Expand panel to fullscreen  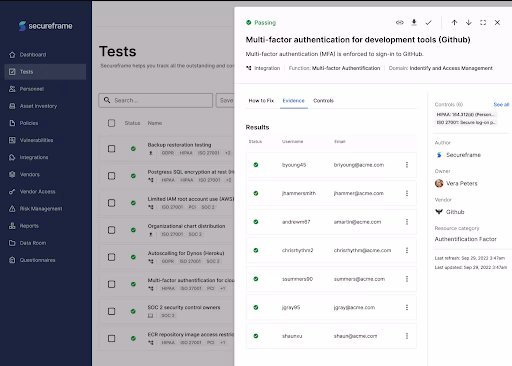pos(483,22)
